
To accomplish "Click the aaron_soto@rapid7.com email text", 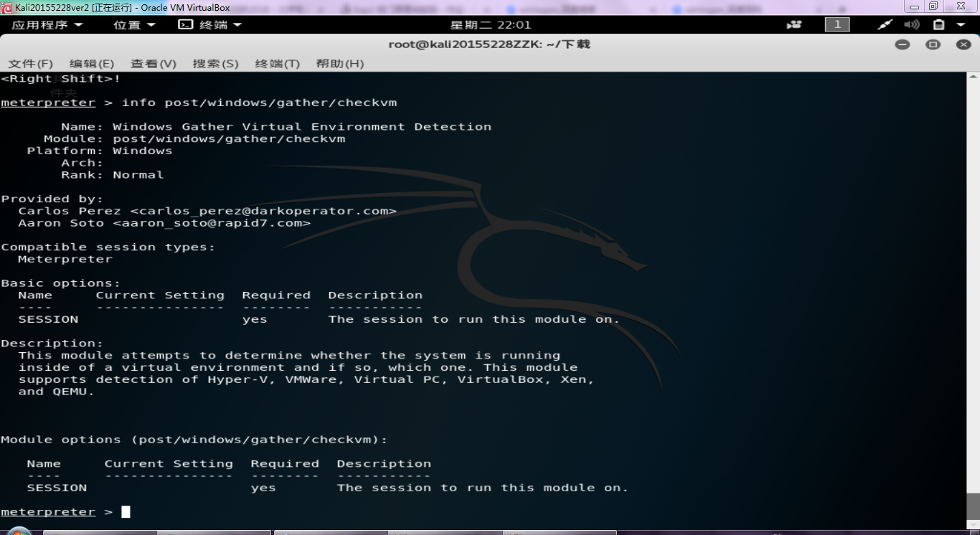I will (x=212, y=224).
